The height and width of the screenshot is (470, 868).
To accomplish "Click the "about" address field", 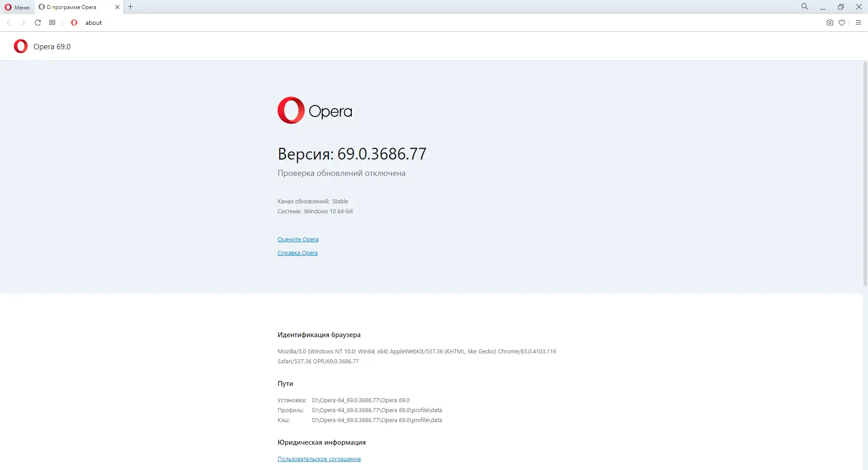I will [x=94, y=23].
